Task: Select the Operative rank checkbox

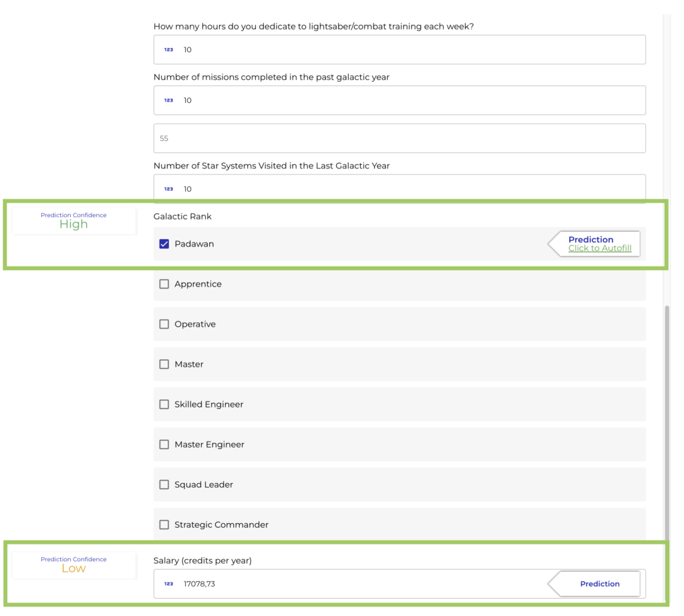Action: tap(164, 324)
